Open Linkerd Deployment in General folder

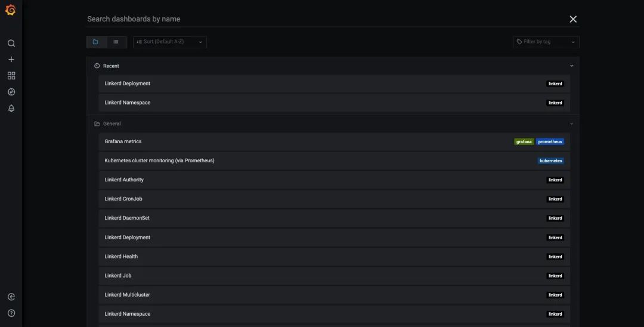point(335,237)
